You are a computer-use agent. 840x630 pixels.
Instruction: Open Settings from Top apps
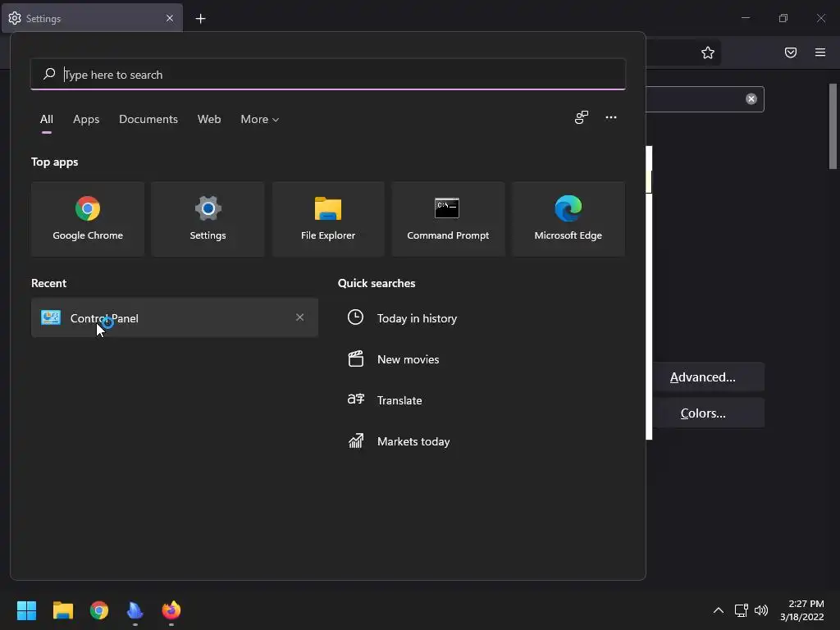(x=208, y=219)
